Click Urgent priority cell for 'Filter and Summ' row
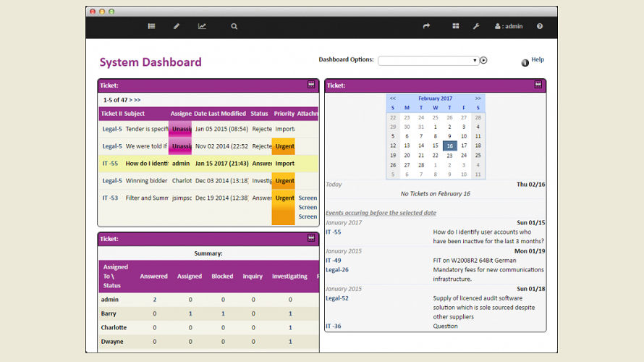Image resolution: width=644 pixels, height=362 pixels. (x=284, y=208)
